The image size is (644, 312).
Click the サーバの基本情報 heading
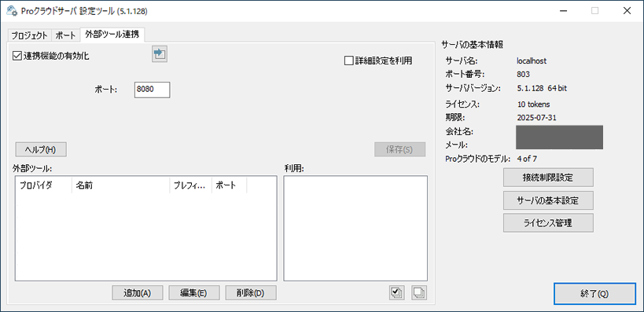(473, 44)
